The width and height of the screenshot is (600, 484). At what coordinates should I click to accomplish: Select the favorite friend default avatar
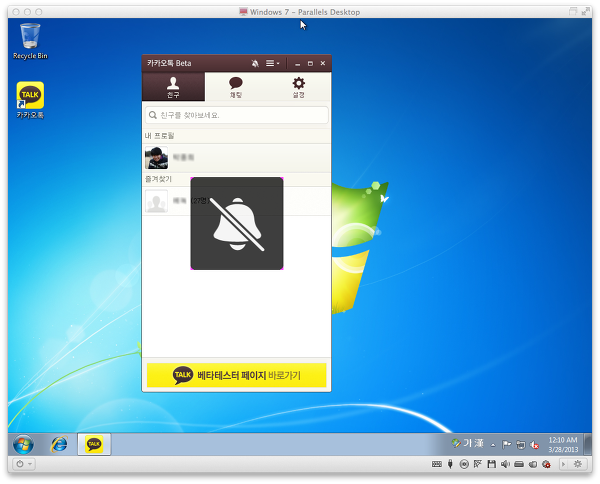click(157, 201)
